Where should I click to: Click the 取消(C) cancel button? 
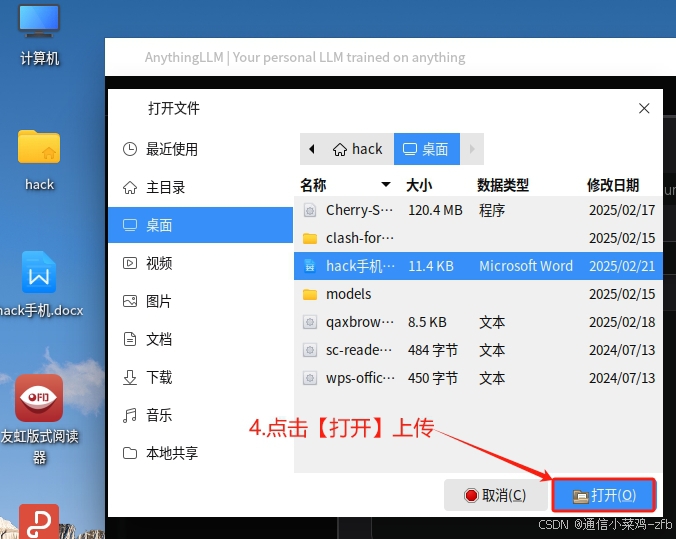[496, 495]
